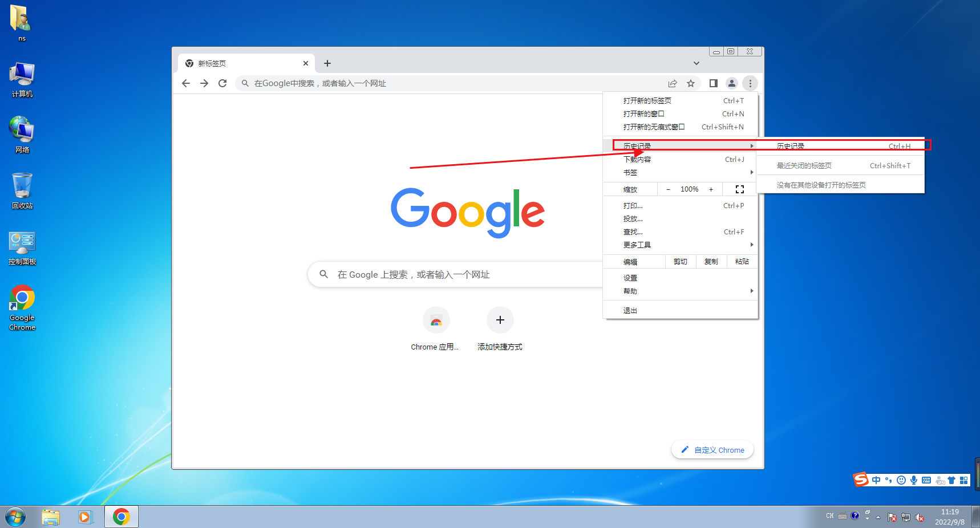Screen dimensions: 980x528
Task: Click 复制 in the edit row
Action: (x=711, y=262)
